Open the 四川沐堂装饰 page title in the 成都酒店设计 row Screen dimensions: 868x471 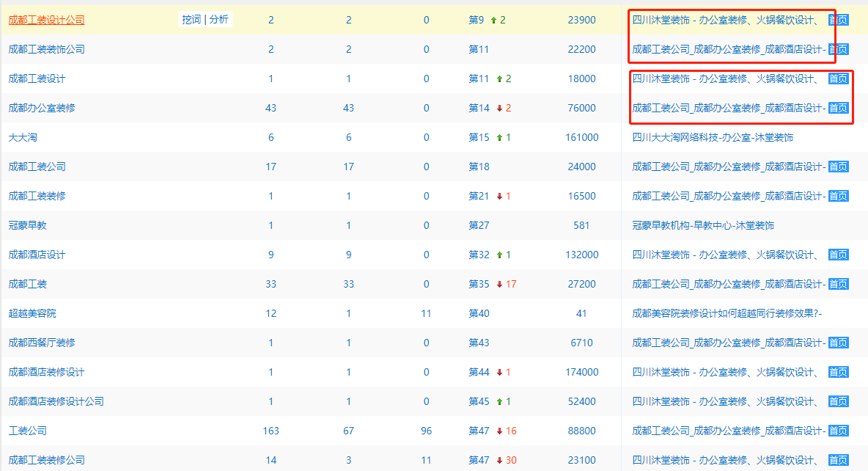point(725,255)
